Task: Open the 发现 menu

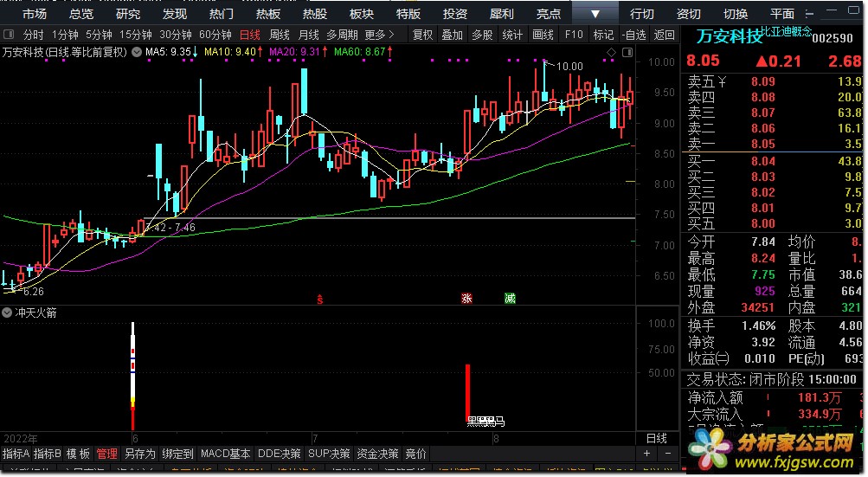Action: pos(174,14)
